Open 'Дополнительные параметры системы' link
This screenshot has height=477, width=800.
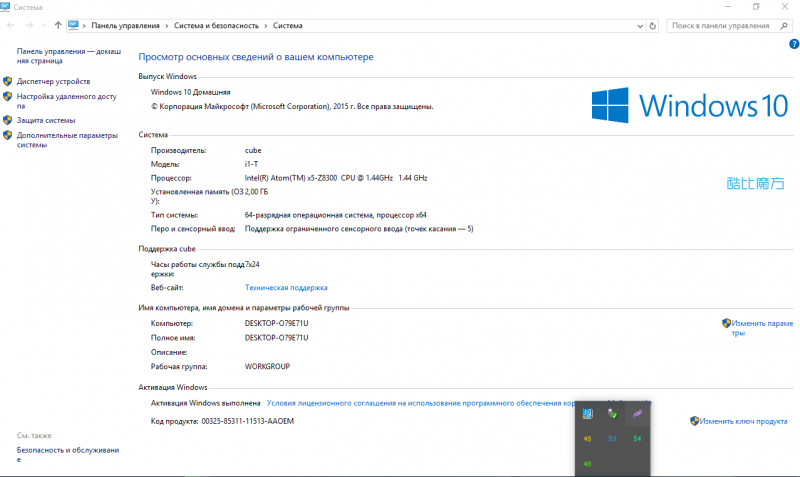tap(67, 140)
